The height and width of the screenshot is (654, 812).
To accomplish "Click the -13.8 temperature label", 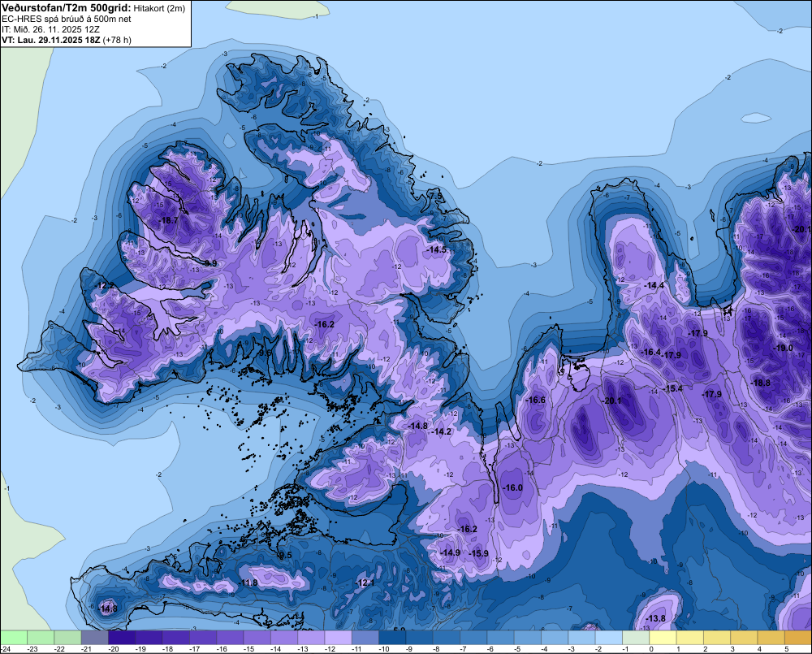I will pyautogui.click(x=655, y=618).
